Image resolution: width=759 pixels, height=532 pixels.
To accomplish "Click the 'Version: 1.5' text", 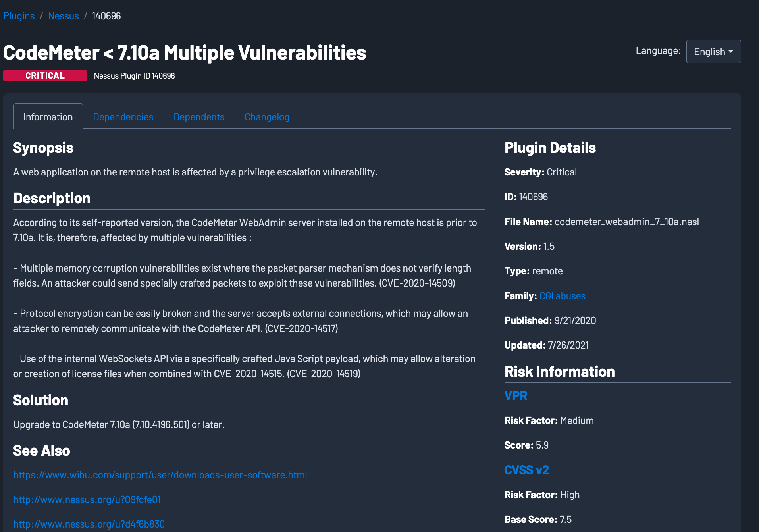I will click(x=530, y=246).
